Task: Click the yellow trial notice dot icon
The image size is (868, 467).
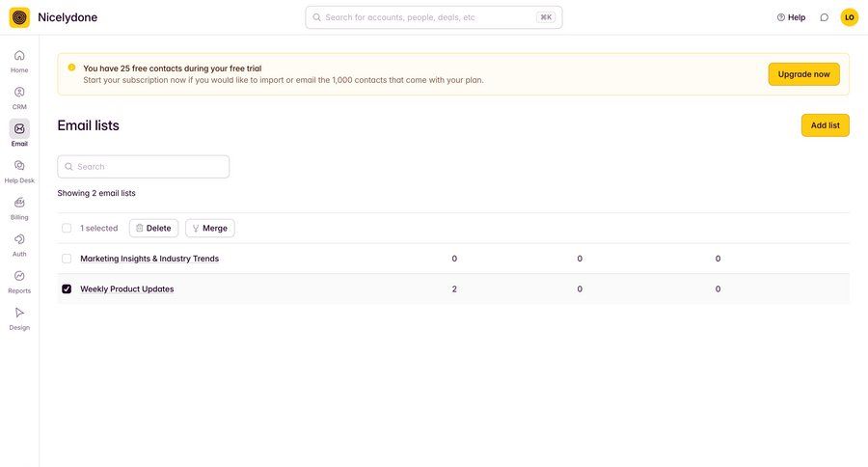Action: pos(71,68)
